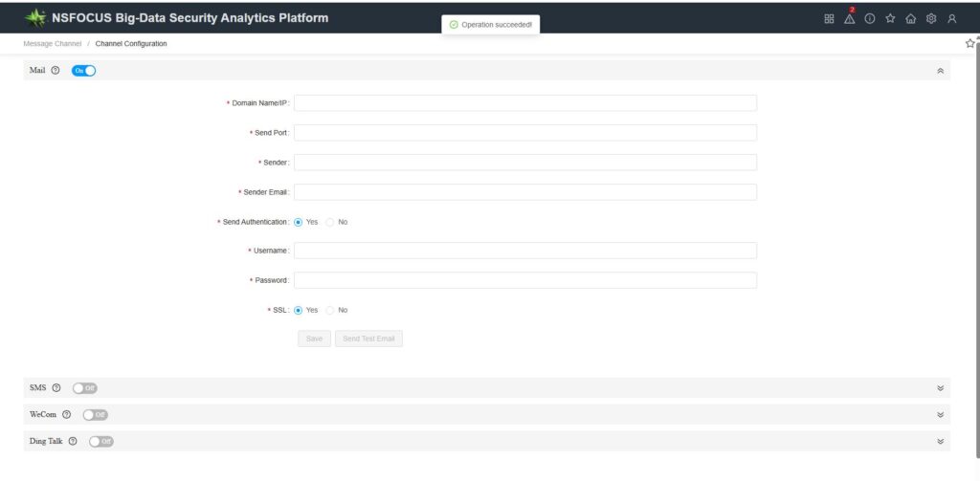The image size is (980, 481).
Task: Click Channel Configuration breadcrumb
Action: point(131,44)
